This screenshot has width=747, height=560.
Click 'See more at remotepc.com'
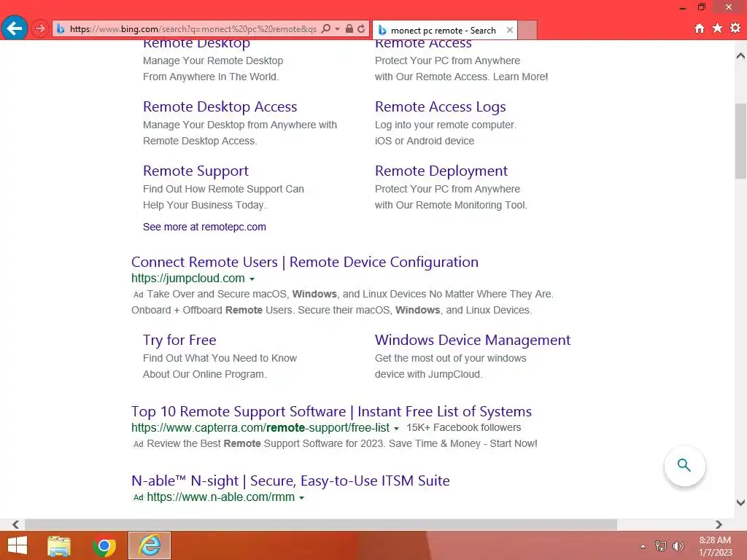click(x=204, y=227)
